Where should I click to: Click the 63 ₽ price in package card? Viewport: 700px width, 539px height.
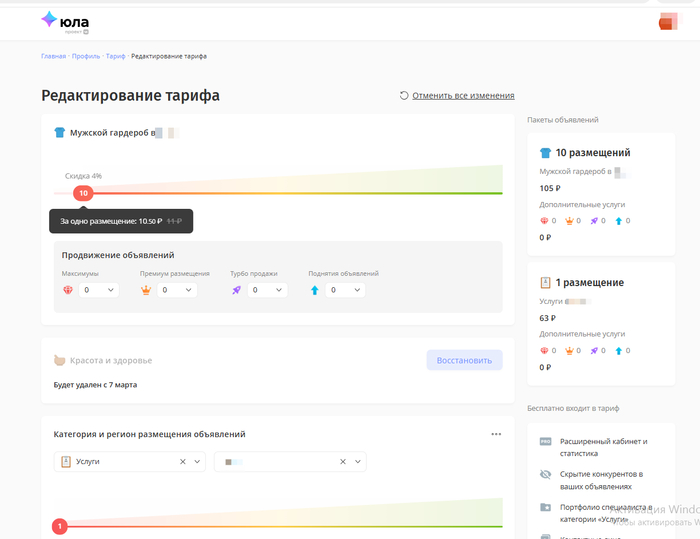click(x=548, y=318)
